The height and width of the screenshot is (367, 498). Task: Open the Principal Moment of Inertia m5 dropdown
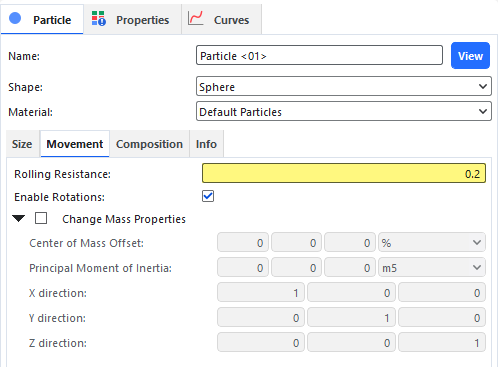click(432, 267)
